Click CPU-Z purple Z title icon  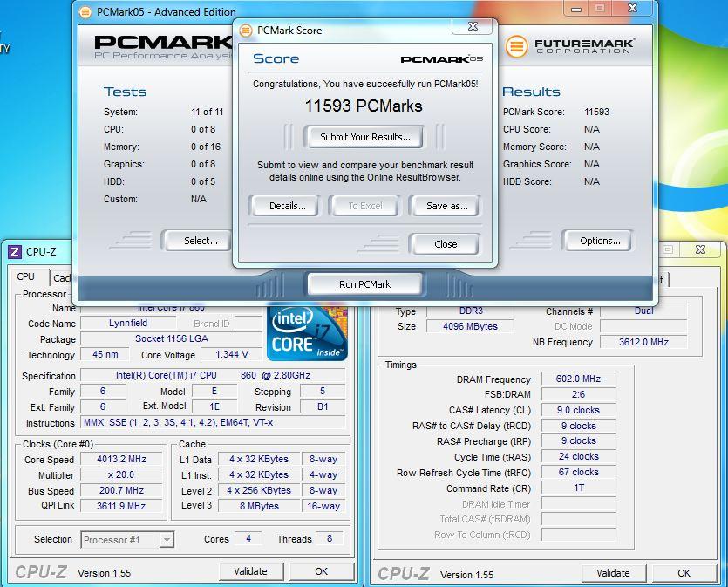(x=15, y=252)
